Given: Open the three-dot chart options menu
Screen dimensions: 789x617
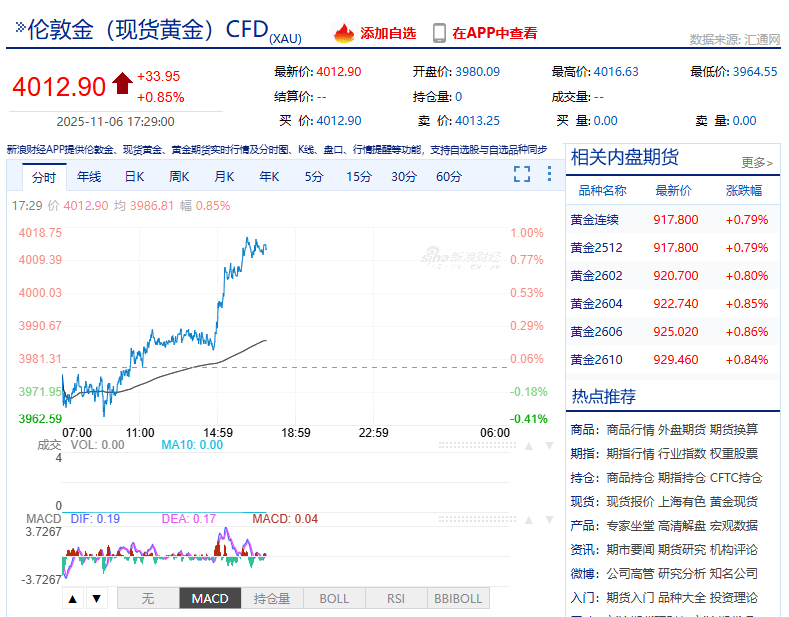Looking at the screenshot, I should 549,175.
